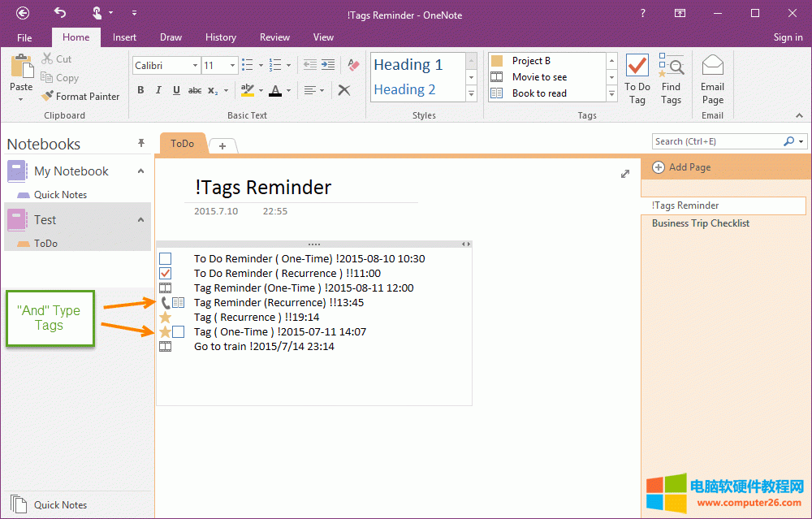The width and height of the screenshot is (812, 519).
Task: Click the Format Painter tool
Action: [x=80, y=96]
